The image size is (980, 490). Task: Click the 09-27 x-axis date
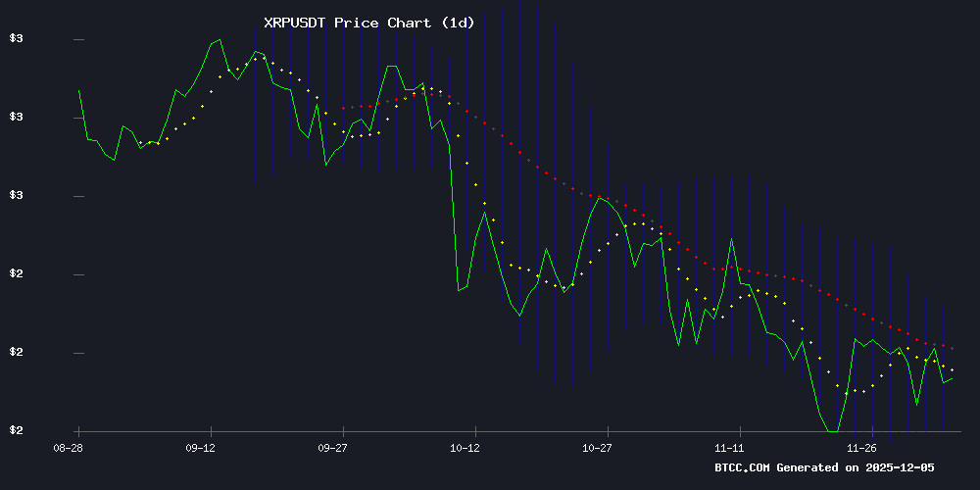(333, 447)
